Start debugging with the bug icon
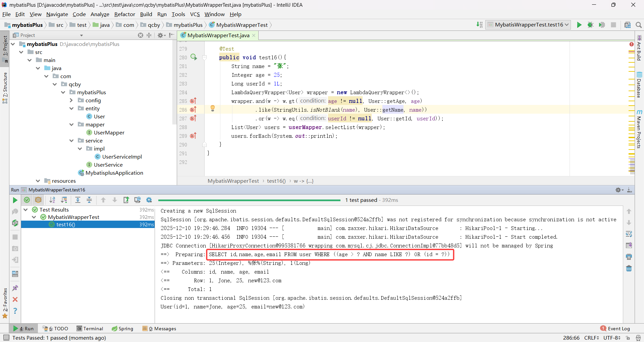 point(590,25)
